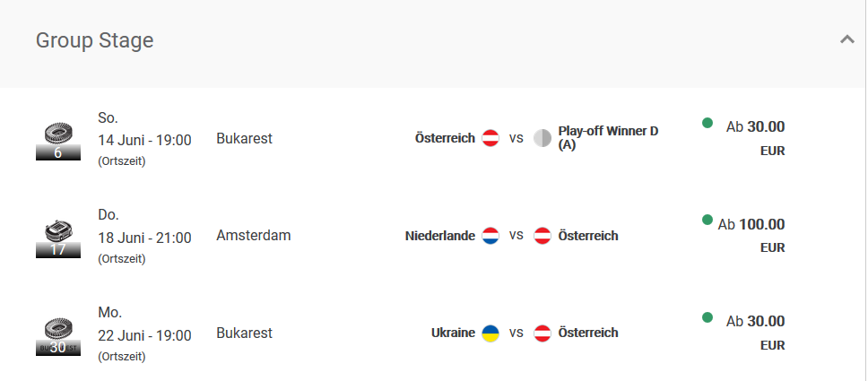Click Austria flag in Amsterdam match

pyautogui.click(x=542, y=236)
